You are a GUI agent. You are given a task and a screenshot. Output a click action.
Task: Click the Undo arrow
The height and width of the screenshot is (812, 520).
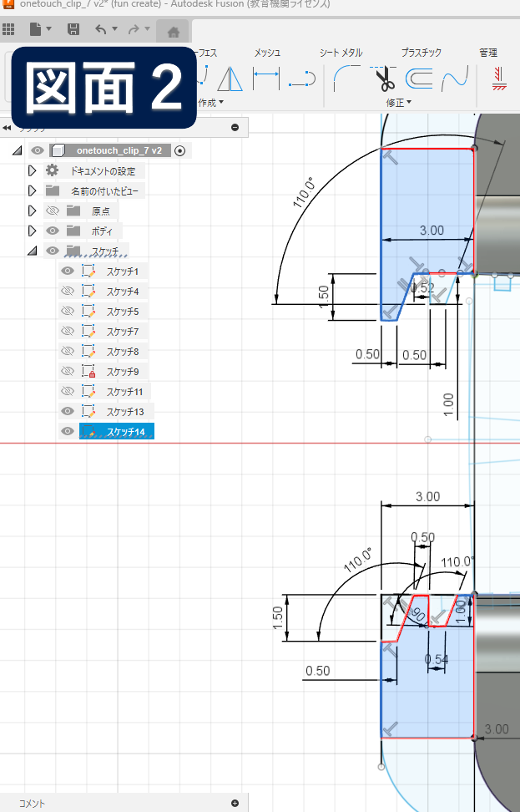coord(101,30)
